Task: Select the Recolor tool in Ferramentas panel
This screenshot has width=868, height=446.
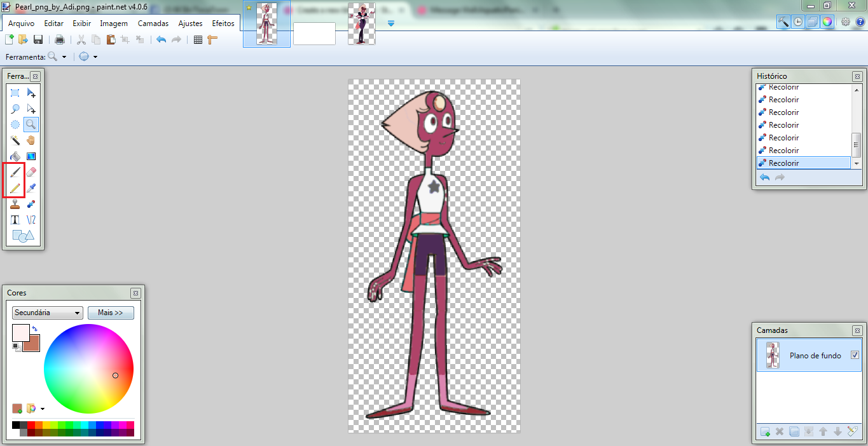Action: click(x=31, y=204)
